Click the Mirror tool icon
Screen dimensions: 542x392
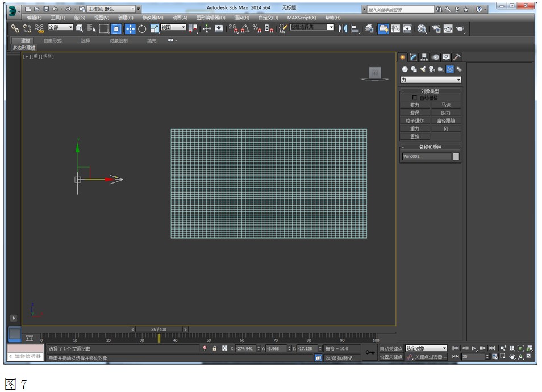point(343,29)
